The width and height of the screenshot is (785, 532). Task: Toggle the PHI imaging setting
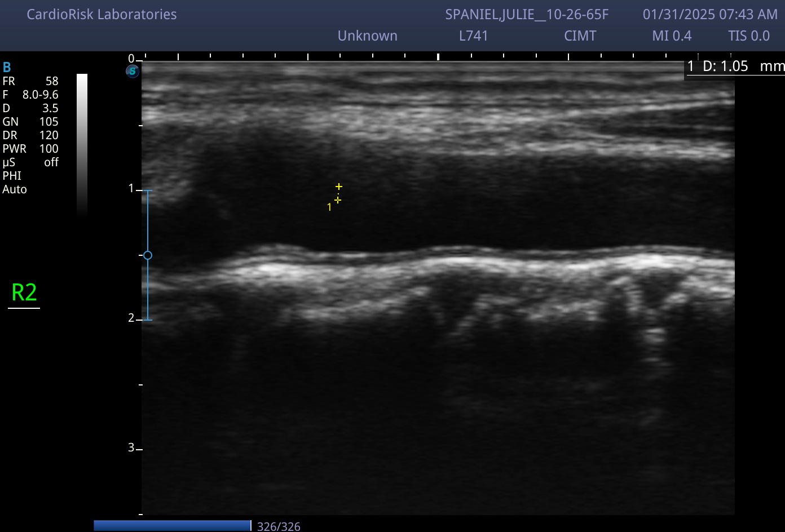pos(12,176)
